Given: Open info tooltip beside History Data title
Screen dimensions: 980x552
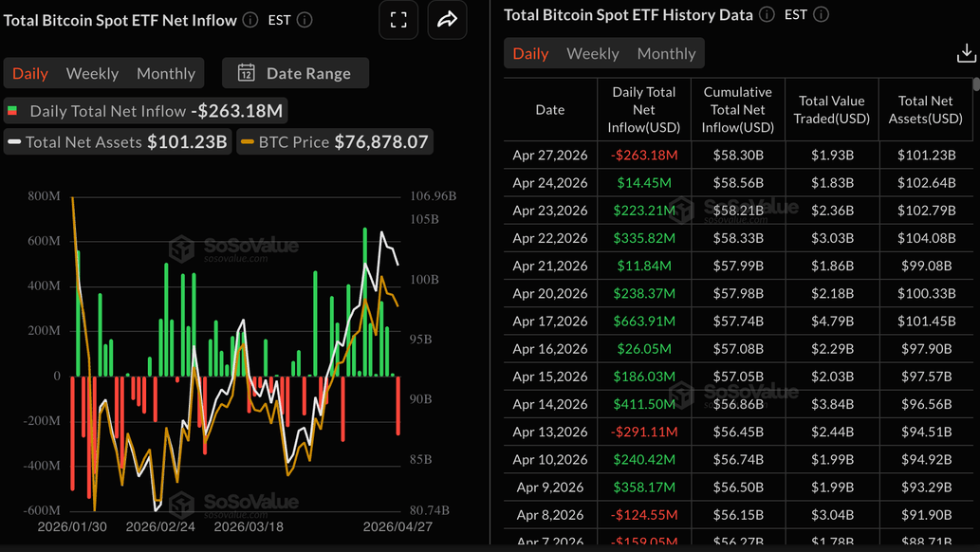Looking at the screenshot, I should click(x=766, y=14).
